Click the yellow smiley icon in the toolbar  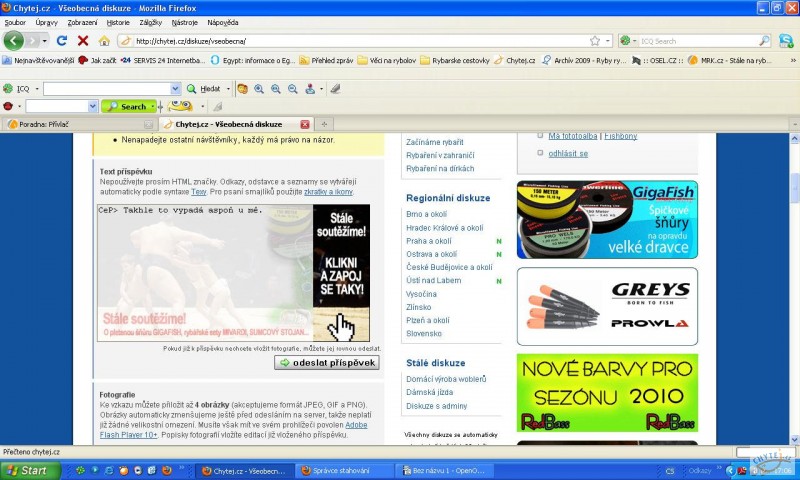click(180, 106)
